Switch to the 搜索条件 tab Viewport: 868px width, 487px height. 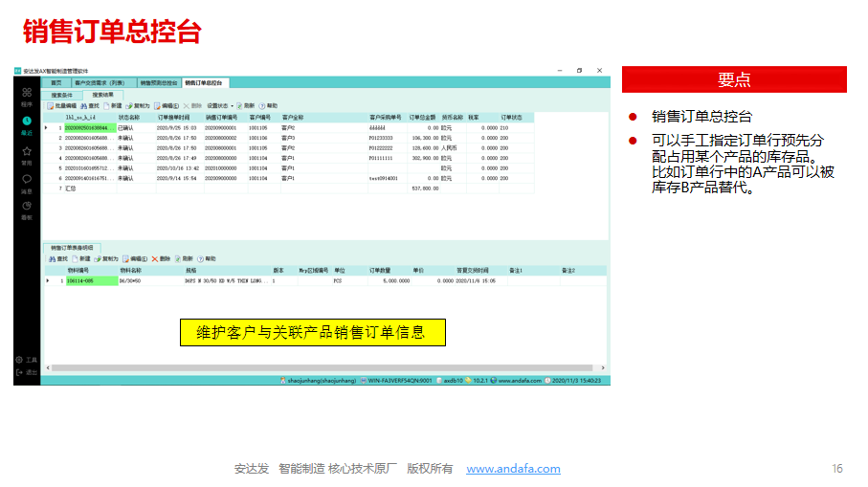click(x=62, y=95)
